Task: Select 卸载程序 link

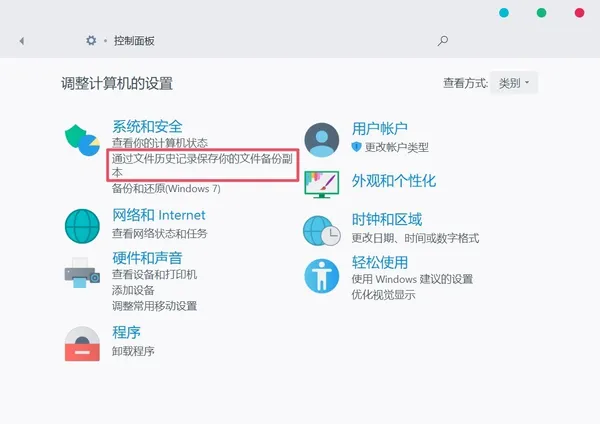Action: tap(133, 351)
